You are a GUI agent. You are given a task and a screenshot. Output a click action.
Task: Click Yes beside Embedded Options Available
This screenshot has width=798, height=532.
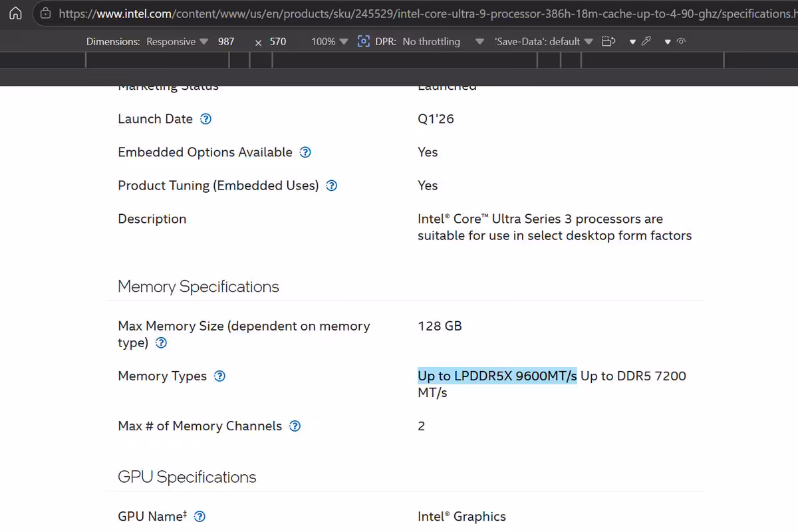(428, 152)
